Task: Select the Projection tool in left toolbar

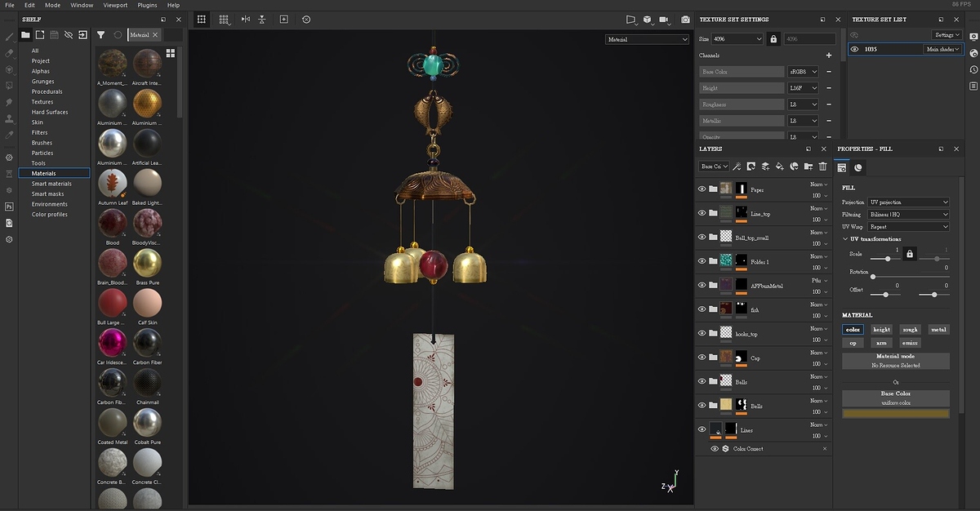Action: click(x=9, y=69)
